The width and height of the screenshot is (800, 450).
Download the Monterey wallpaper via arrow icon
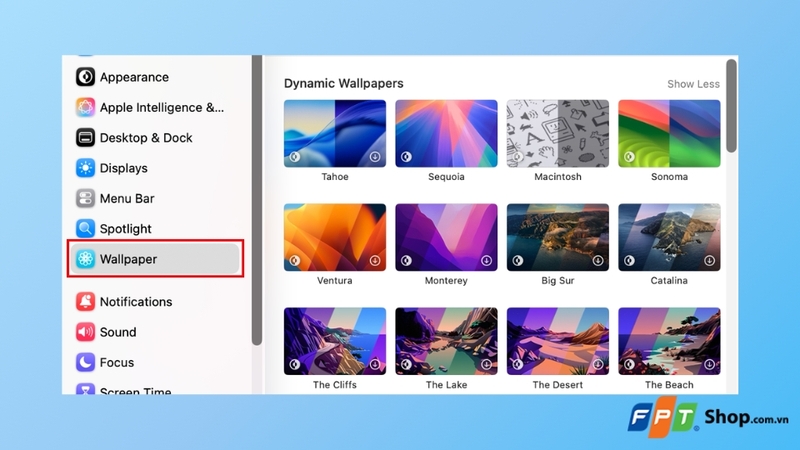(x=486, y=261)
